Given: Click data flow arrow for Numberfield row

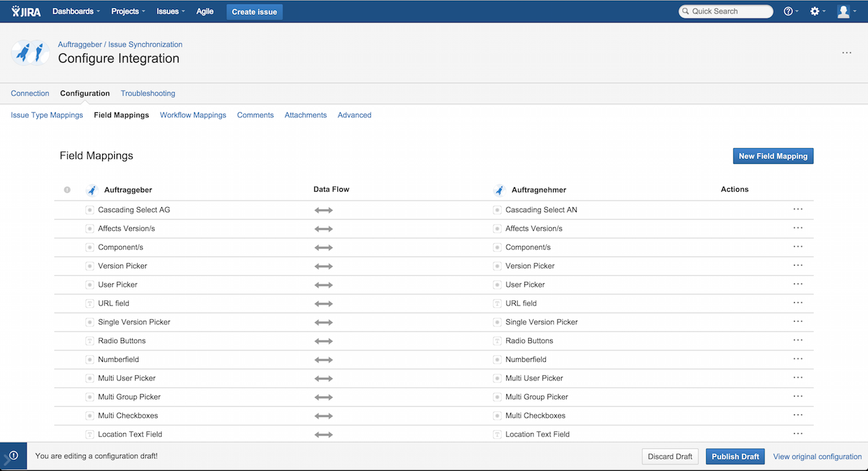Looking at the screenshot, I should pos(324,360).
